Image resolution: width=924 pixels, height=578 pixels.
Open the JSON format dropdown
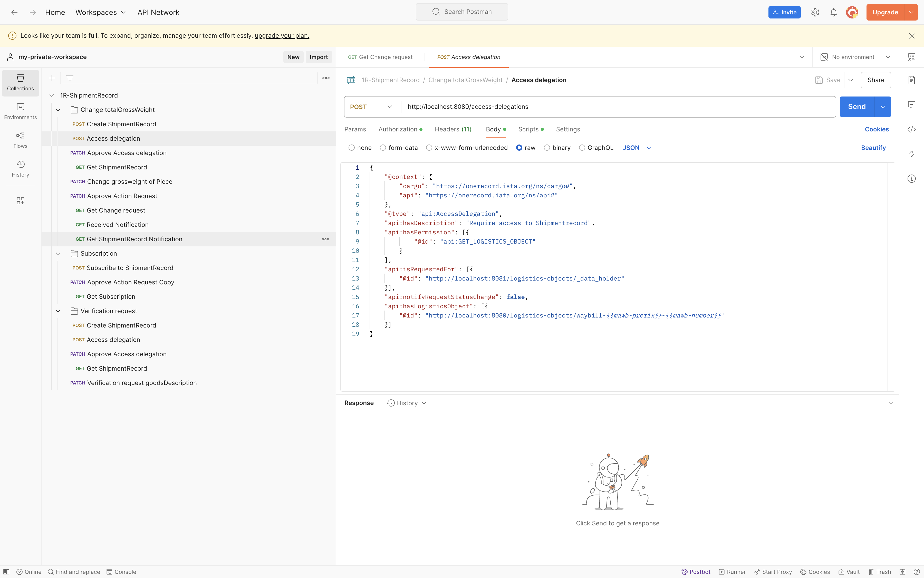pyautogui.click(x=637, y=148)
